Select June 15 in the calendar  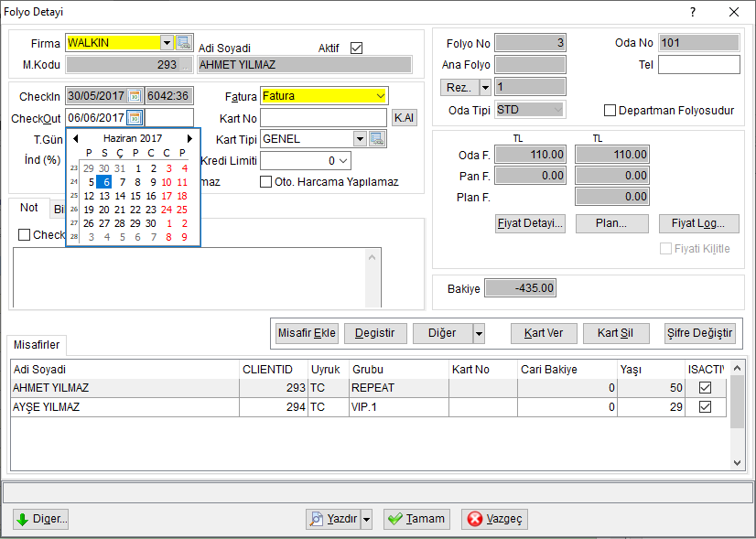coord(135,196)
